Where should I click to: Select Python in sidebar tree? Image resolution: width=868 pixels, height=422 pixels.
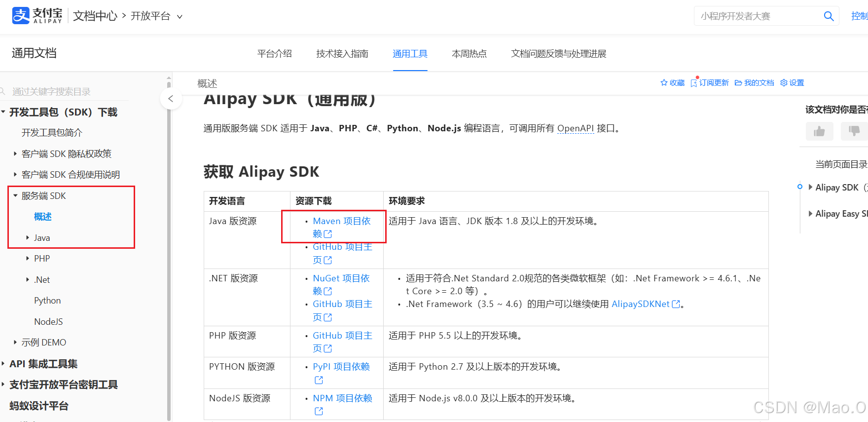[x=47, y=300]
